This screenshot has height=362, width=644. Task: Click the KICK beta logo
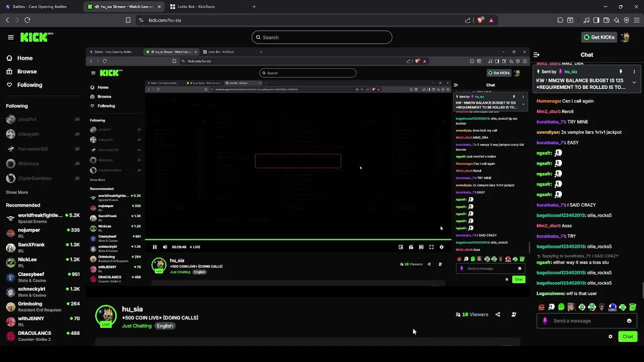(x=36, y=37)
